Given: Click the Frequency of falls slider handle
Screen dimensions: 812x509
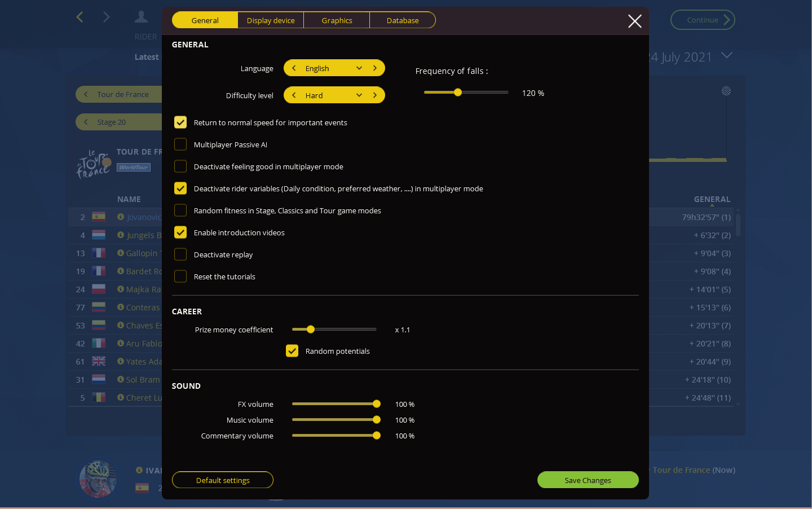Looking at the screenshot, I should tap(458, 93).
